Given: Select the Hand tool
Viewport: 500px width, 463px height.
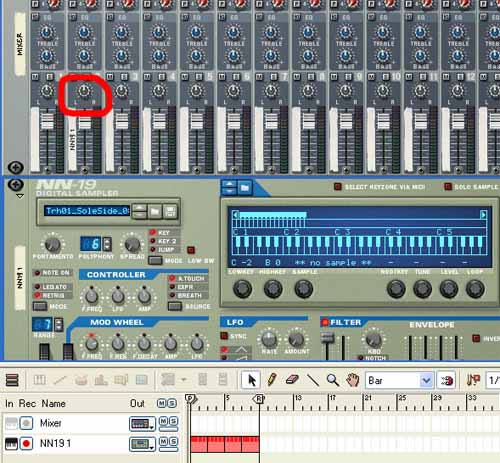Looking at the screenshot, I should click(x=352, y=380).
